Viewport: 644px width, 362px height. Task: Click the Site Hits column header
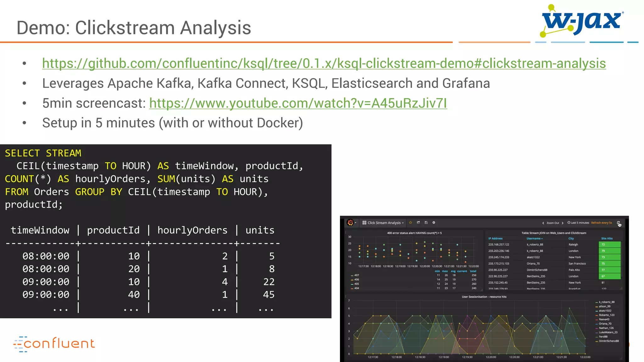607,239
